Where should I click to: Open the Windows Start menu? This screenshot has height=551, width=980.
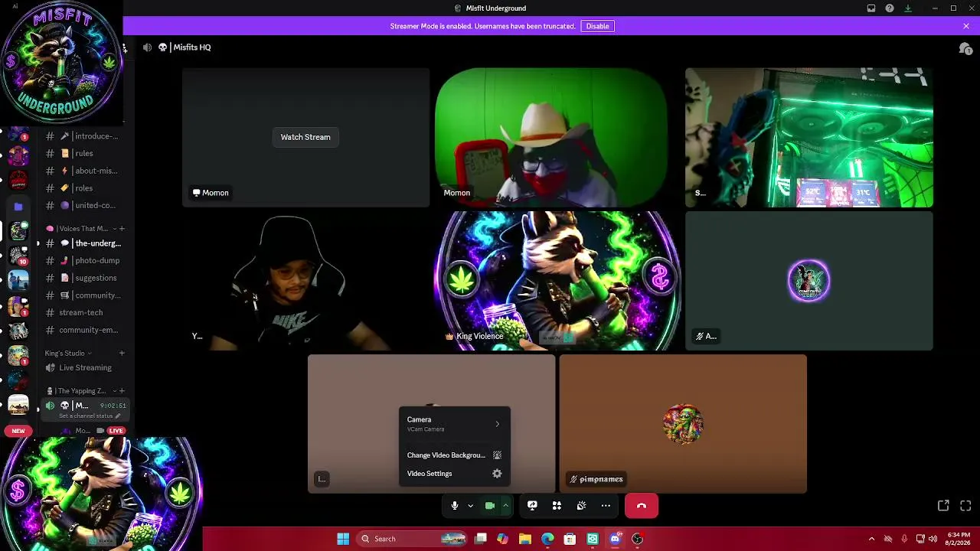click(343, 539)
